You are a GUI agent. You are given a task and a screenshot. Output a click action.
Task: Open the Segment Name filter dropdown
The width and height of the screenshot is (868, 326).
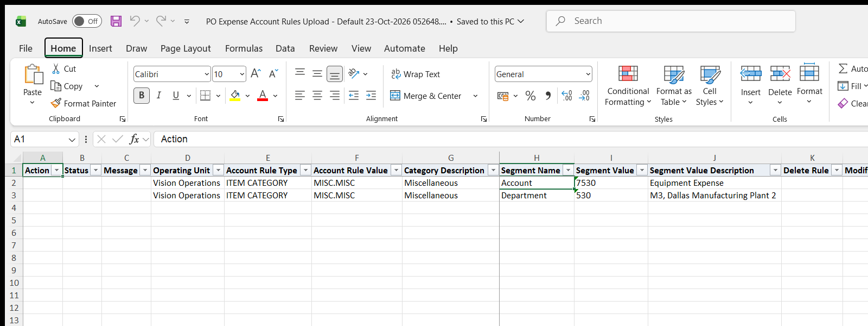[x=568, y=171]
